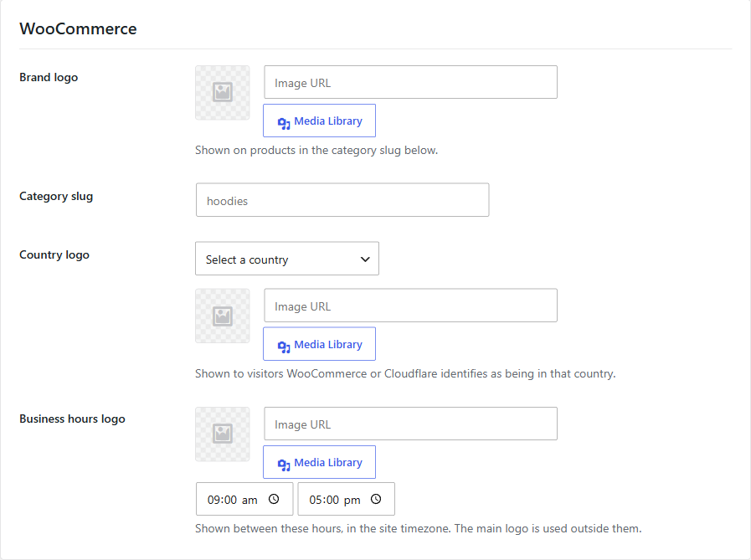Focus the Category slug input field

[342, 200]
